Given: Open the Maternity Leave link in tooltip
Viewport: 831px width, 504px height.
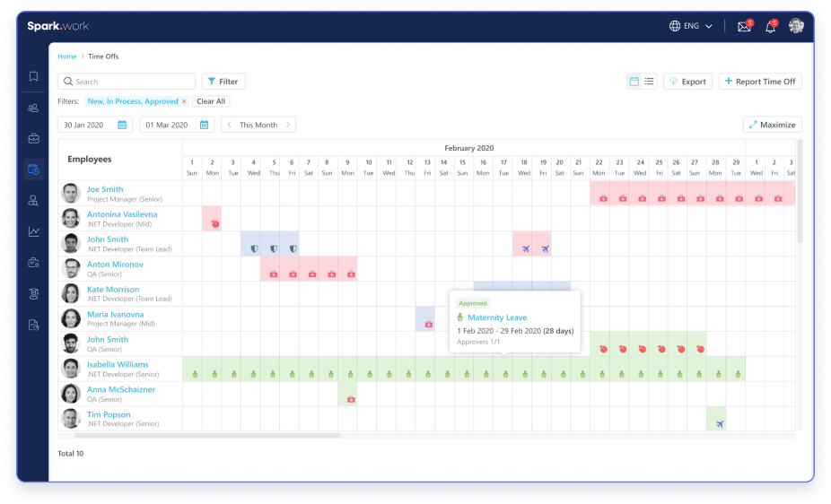Looking at the screenshot, I should [497, 317].
